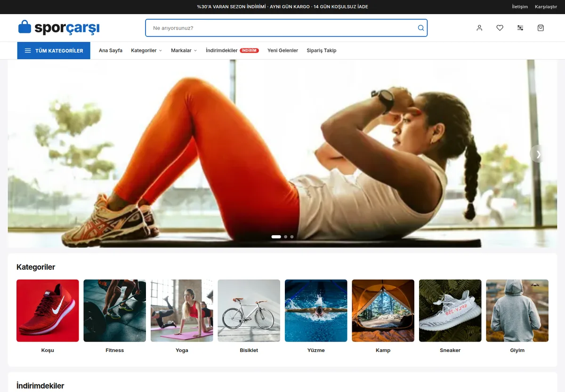Open the Koşu category thumbnail
The width and height of the screenshot is (565, 392).
[x=48, y=311]
